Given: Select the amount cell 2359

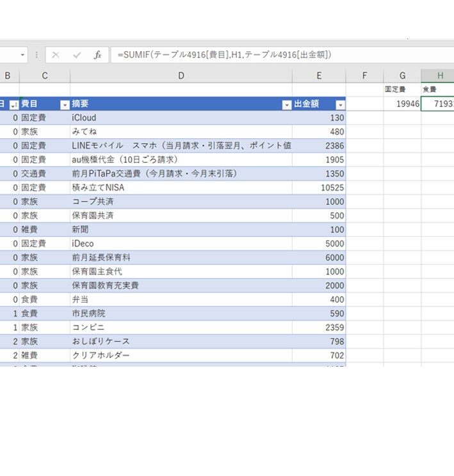Looking at the screenshot, I should (x=319, y=328).
